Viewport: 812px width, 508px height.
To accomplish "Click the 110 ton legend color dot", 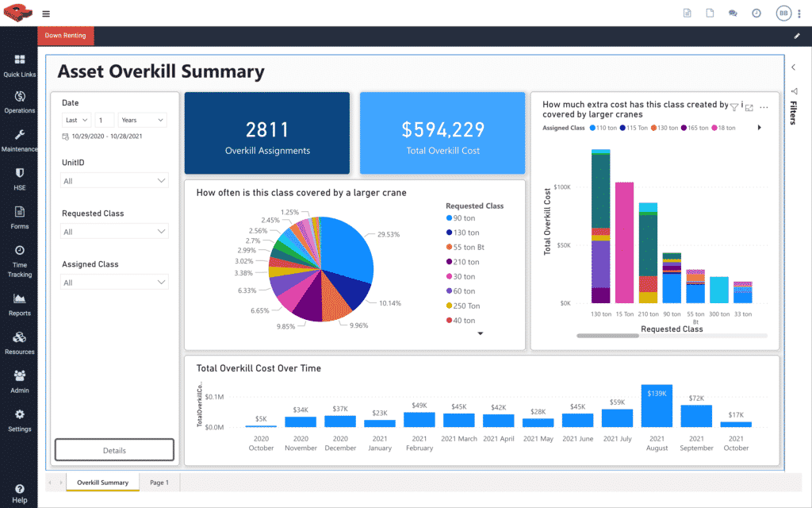I will click(593, 127).
